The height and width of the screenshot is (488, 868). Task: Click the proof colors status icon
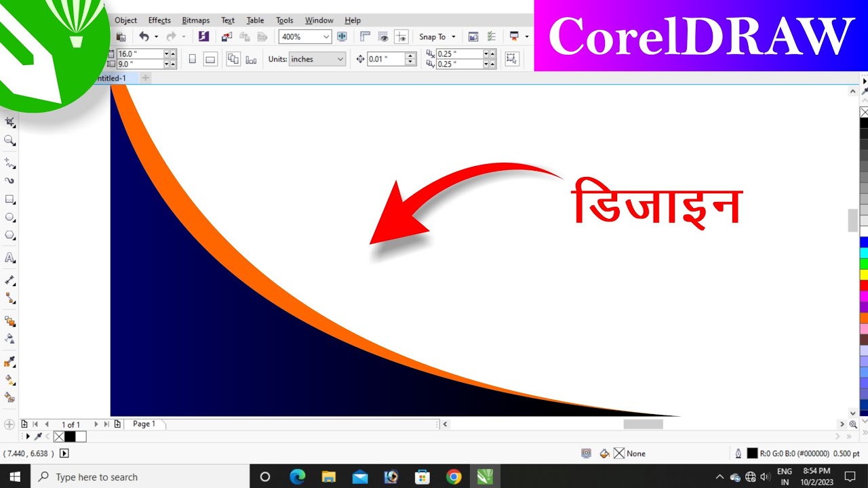pyautogui.click(x=587, y=453)
